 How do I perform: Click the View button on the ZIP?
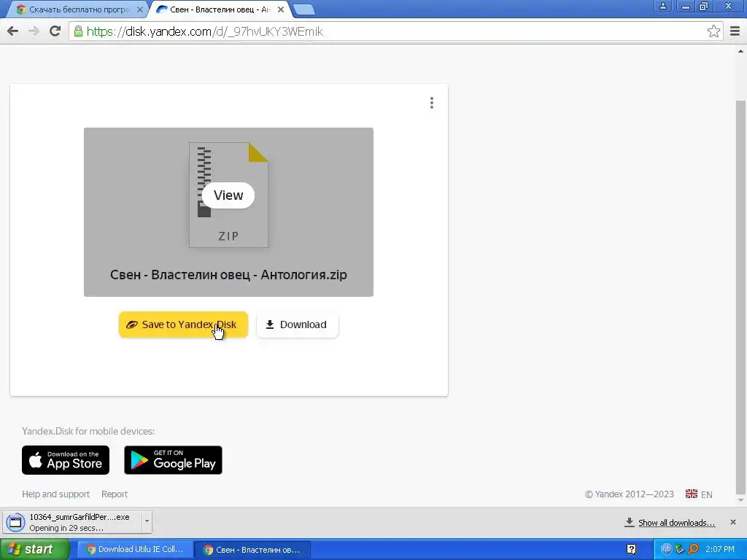click(x=228, y=195)
